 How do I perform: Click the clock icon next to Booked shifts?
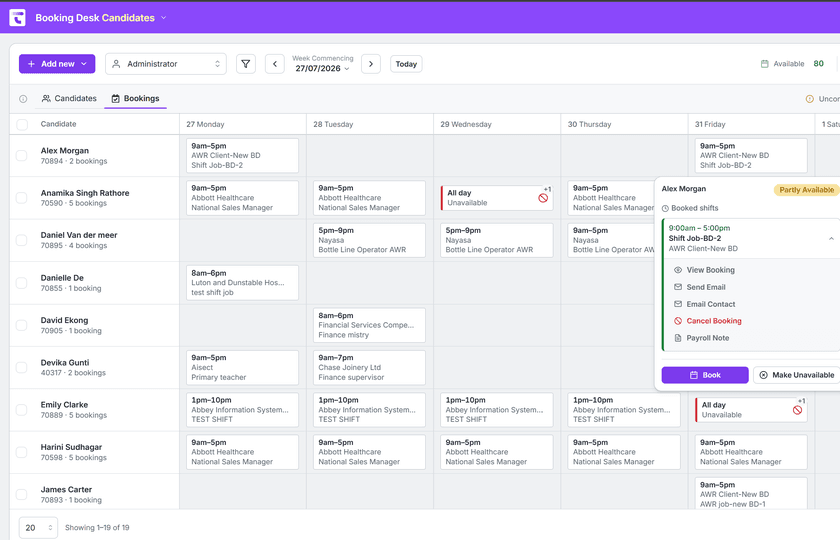coord(665,208)
